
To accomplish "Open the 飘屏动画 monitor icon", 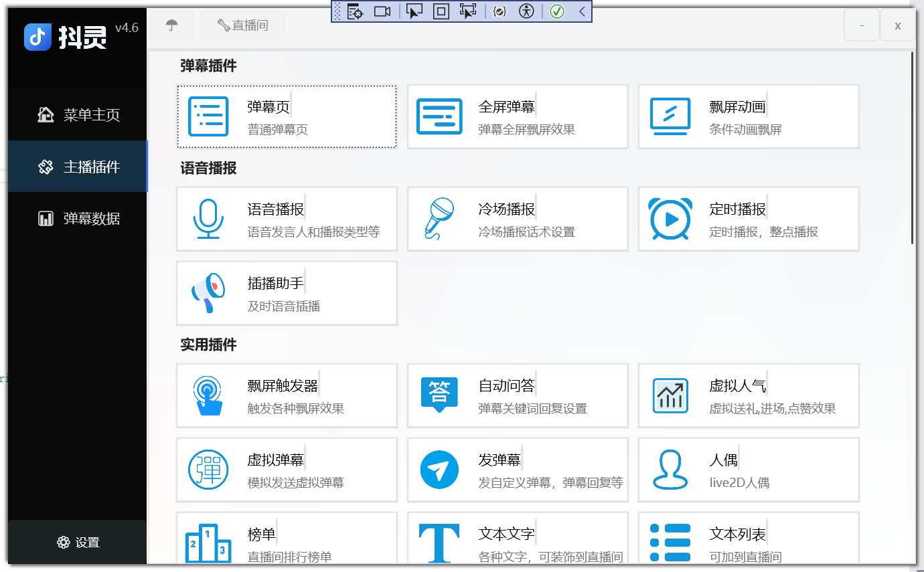I will [x=670, y=116].
